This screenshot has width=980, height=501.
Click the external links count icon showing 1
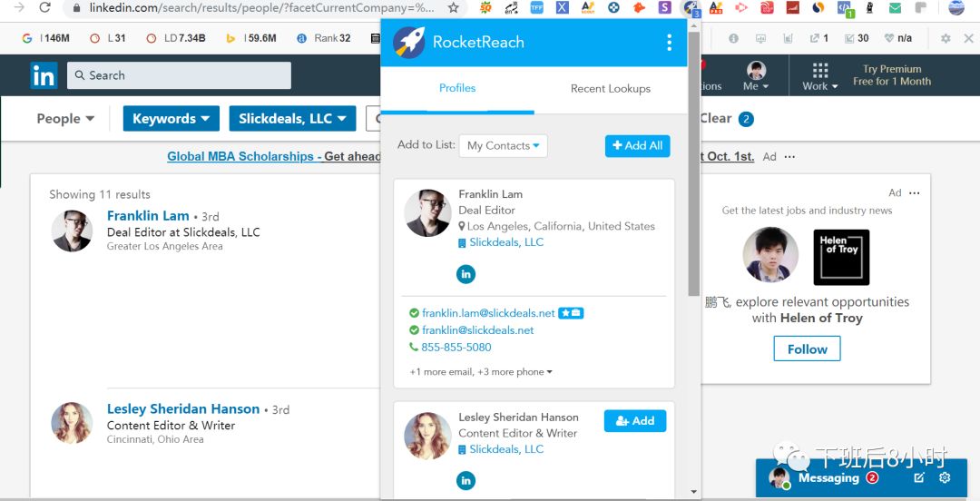[x=818, y=38]
